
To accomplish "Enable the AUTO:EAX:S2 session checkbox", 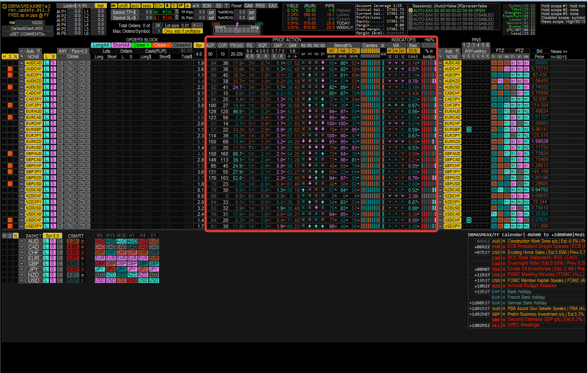I will 410,19.
